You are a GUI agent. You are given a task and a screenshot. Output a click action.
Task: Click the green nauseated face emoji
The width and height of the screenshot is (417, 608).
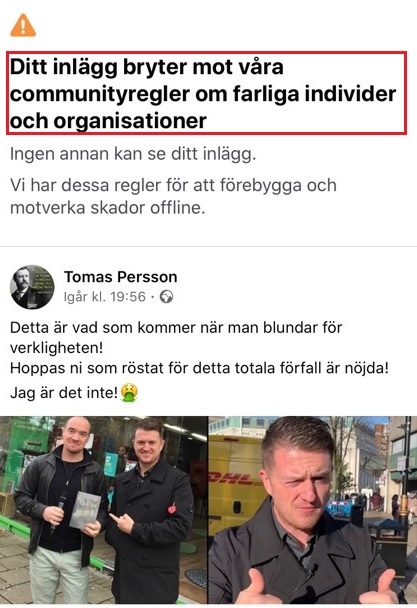129,392
